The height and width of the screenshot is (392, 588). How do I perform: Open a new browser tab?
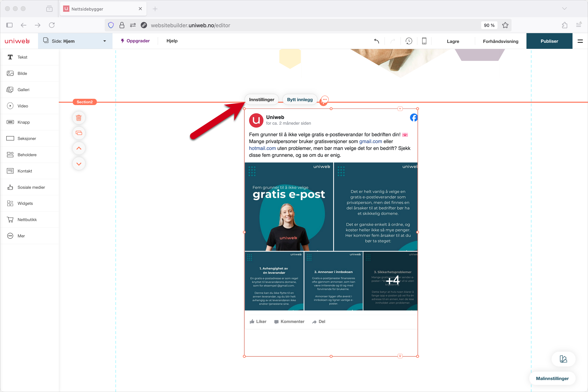tap(155, 9)
